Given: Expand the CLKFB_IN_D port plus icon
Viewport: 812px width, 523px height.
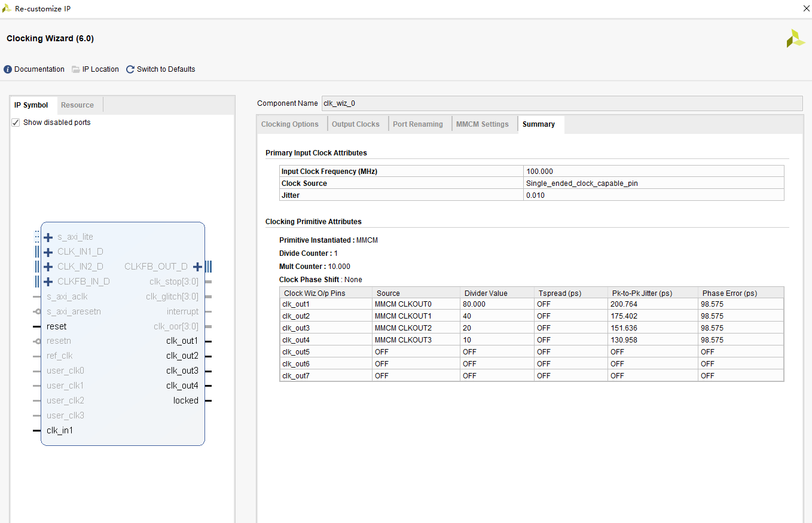Looking at the screenshot, I should click(48, 282).
